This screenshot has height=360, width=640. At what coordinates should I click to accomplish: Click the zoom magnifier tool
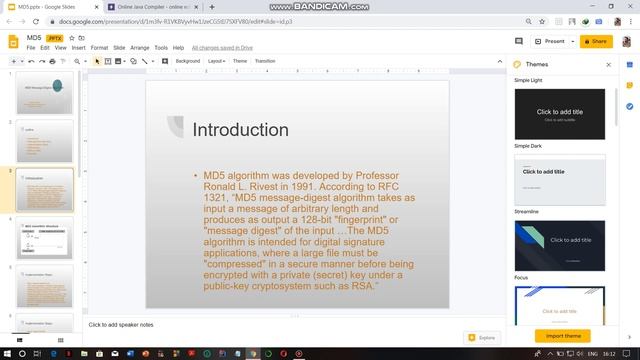tap(77, 61)
